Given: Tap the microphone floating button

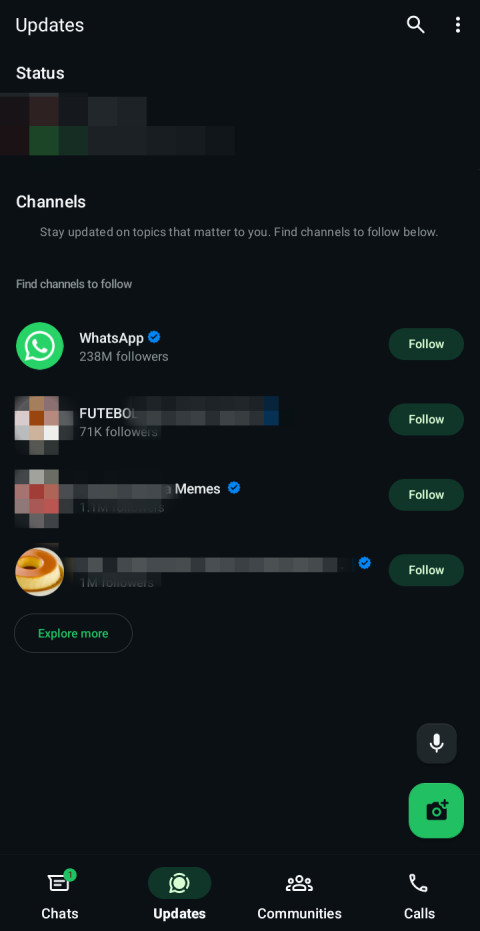Looking at the screenshot, I should [x=437, y=743].
